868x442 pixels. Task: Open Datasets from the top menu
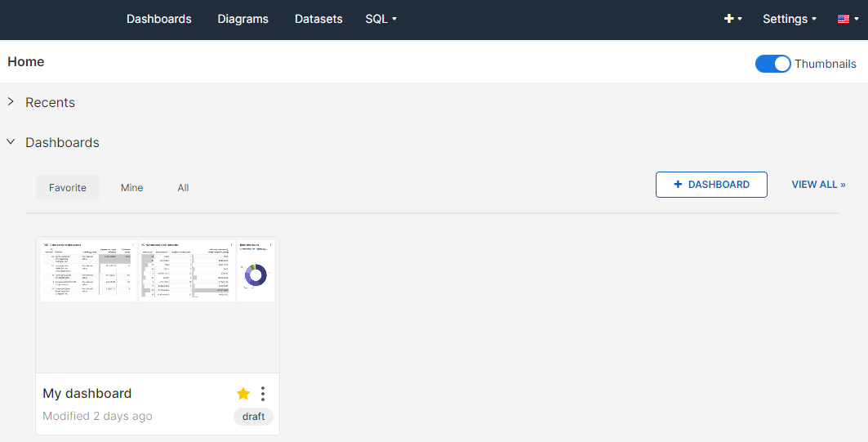(x=318, y=19)
